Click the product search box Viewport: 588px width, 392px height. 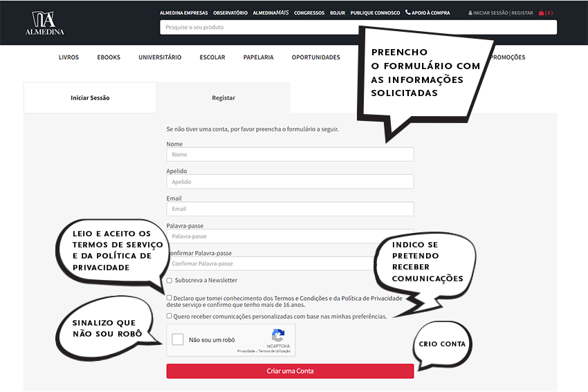click(x=358, y=28)
